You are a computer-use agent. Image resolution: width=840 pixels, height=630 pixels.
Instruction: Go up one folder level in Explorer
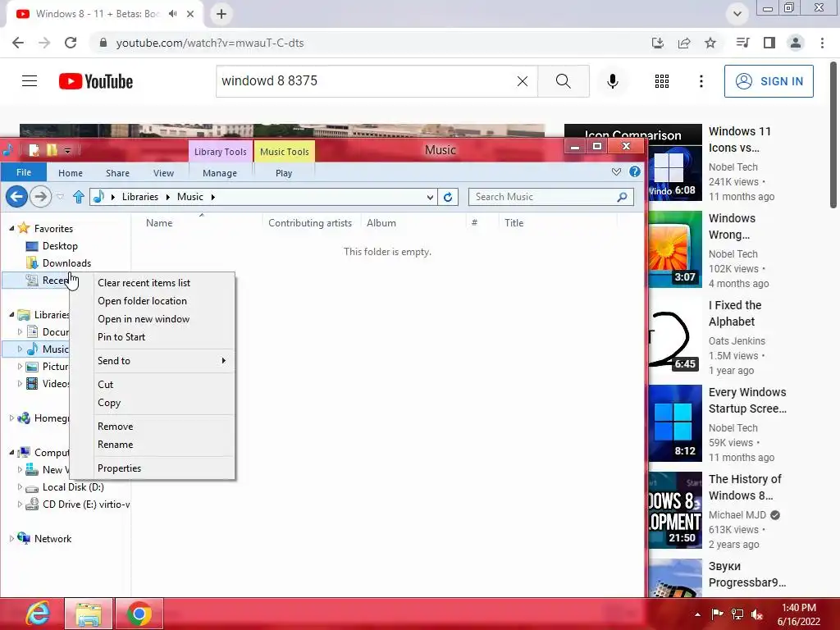coord(78,197)
